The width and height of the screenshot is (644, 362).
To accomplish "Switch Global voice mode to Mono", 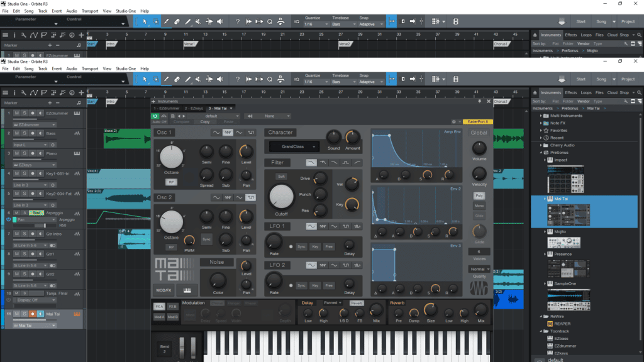I will [479, 206].
